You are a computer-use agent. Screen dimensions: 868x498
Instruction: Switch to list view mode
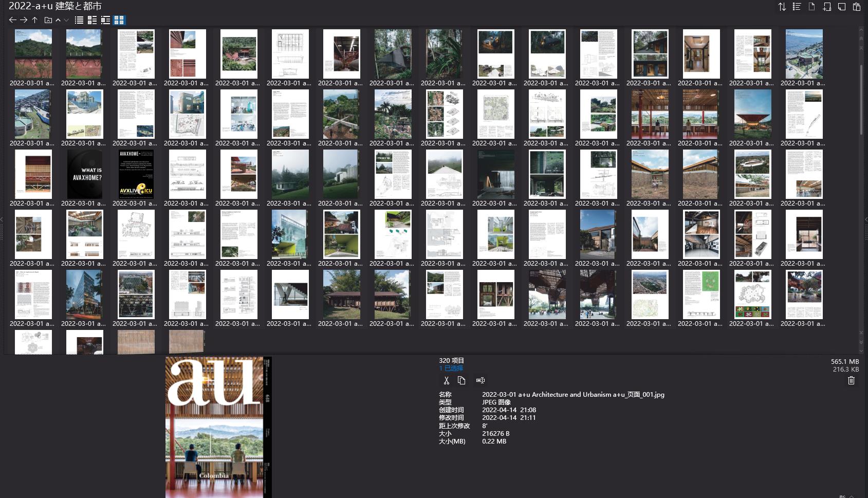79,20
